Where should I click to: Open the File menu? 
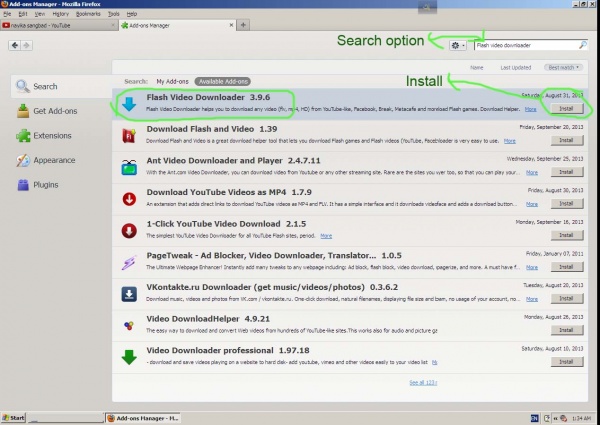7,14
